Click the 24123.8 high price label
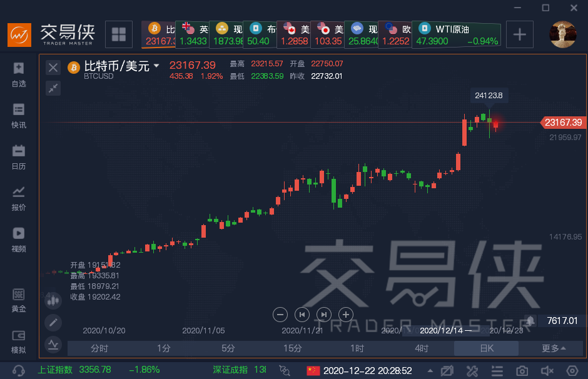This screenshot has height=379, width=588. tap(489, 96)
